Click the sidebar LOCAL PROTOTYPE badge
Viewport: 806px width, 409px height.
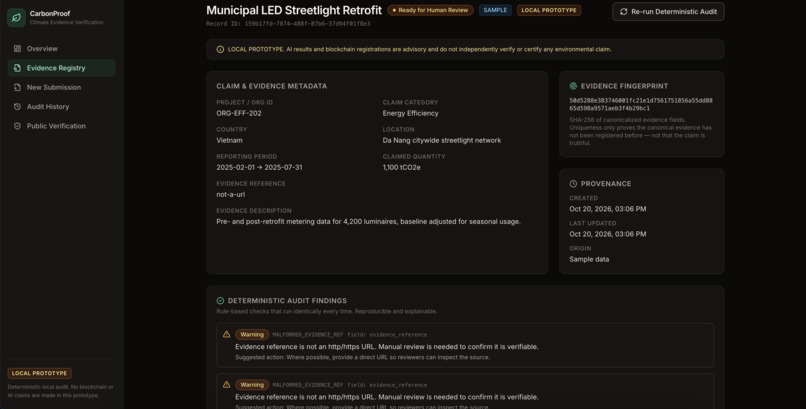tap(40, 374)
